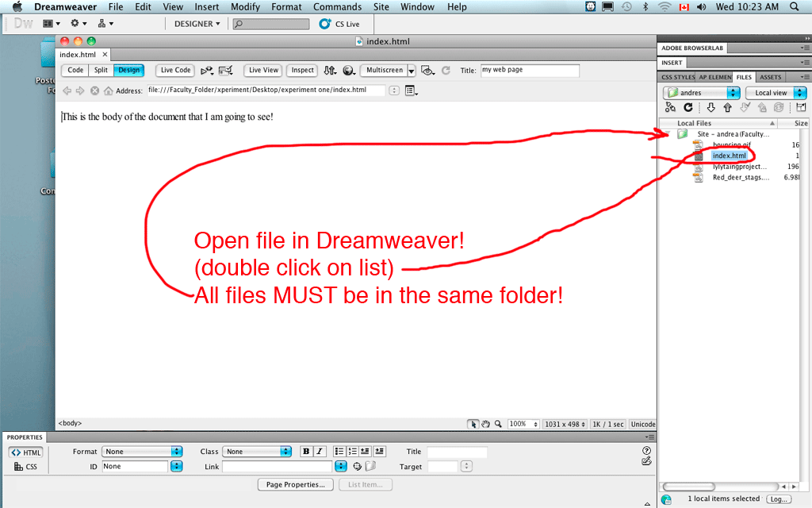This screenshot has height=508, width=812.
Task: Toggle the Inspect mode button
Action: point(302,71)
